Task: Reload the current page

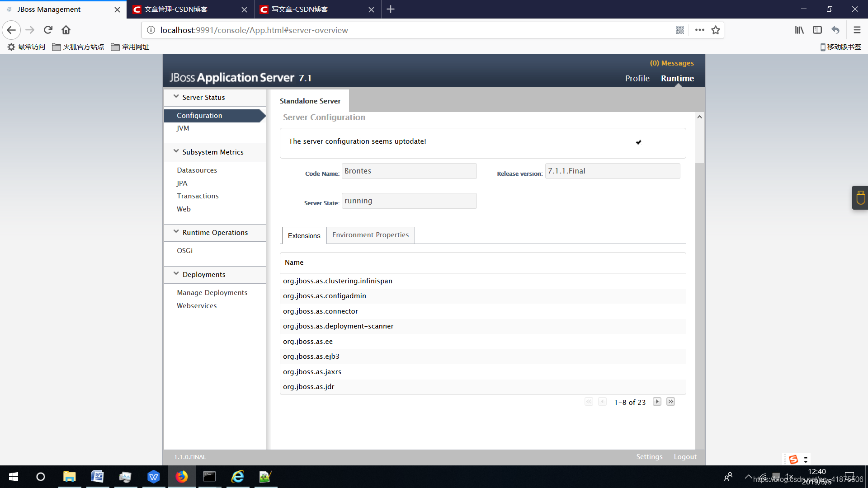Action: [48, 30]
